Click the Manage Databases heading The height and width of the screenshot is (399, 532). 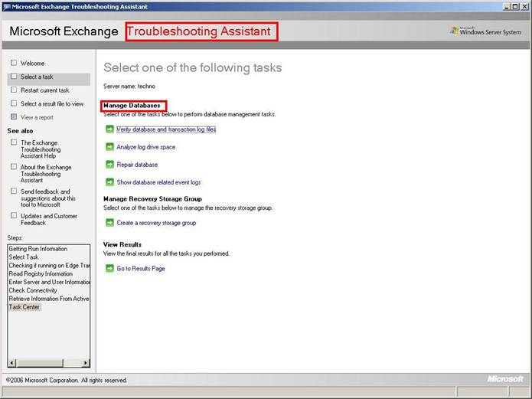132,106
